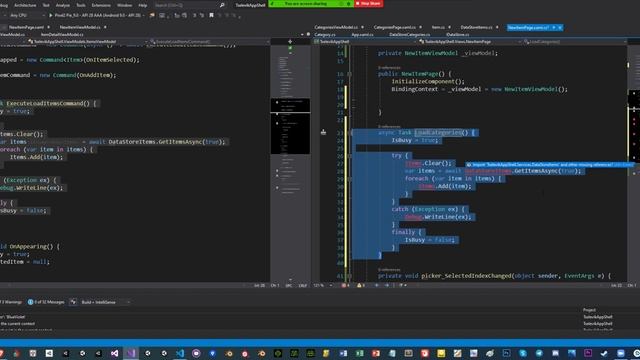Open the Window menu
The image size is (640, 360).
pos(124,5)
